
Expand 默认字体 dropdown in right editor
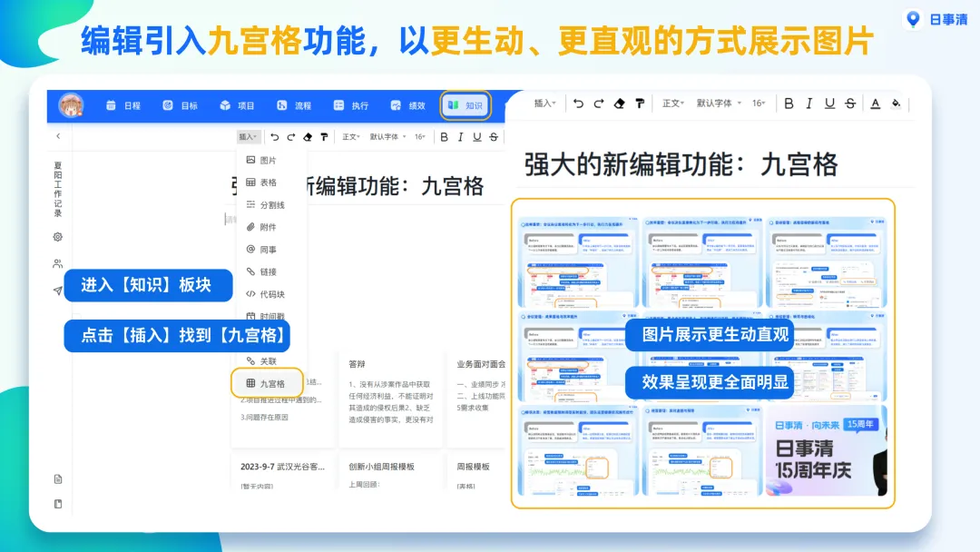719,103
